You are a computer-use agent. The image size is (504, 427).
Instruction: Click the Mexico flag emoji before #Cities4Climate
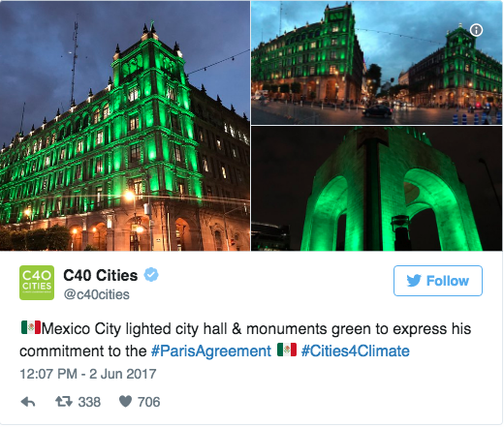[x=287, y=350]
